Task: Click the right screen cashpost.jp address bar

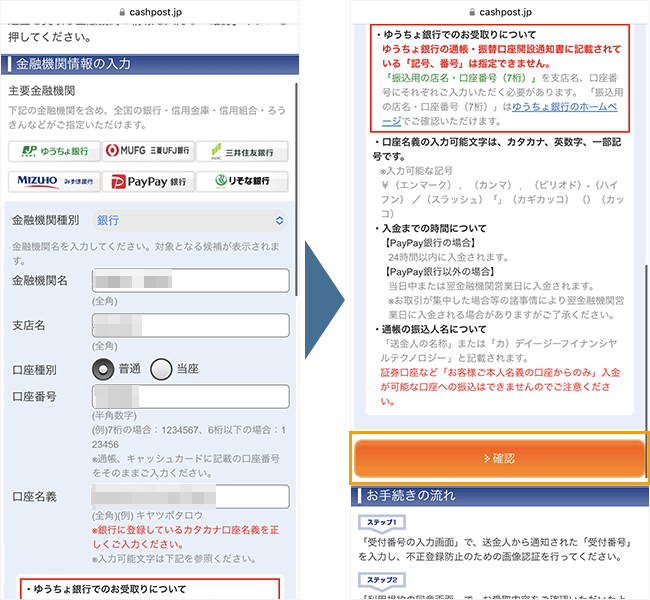Action: pos(500,12)
